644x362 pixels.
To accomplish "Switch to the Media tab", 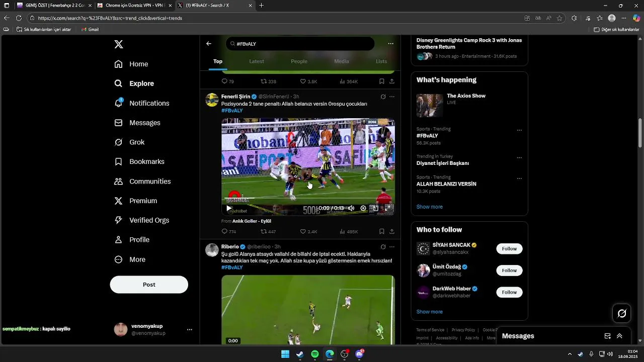I will coord(342,61).
